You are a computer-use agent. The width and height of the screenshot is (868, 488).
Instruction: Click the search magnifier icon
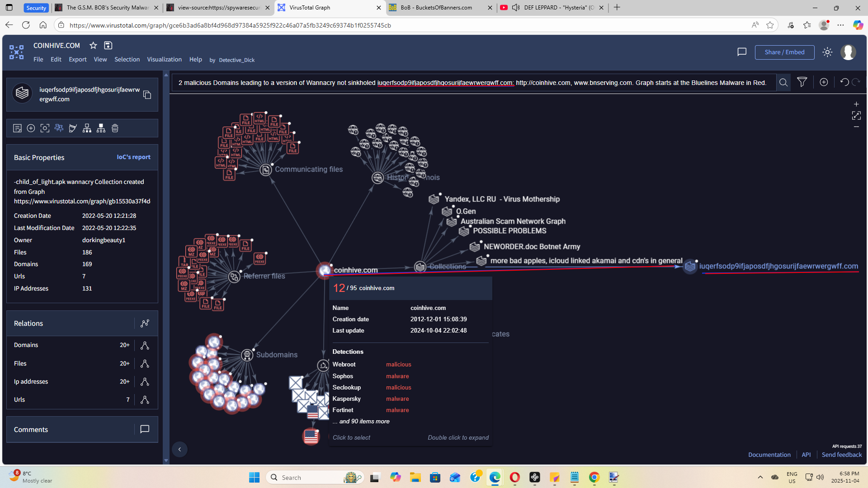(x=783, y=82)
